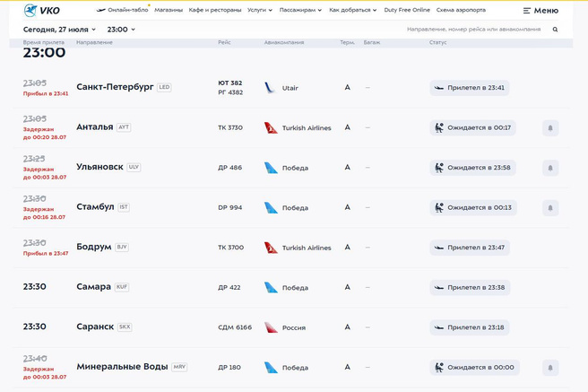Expand the 23:00 time selector

(121, 30)
